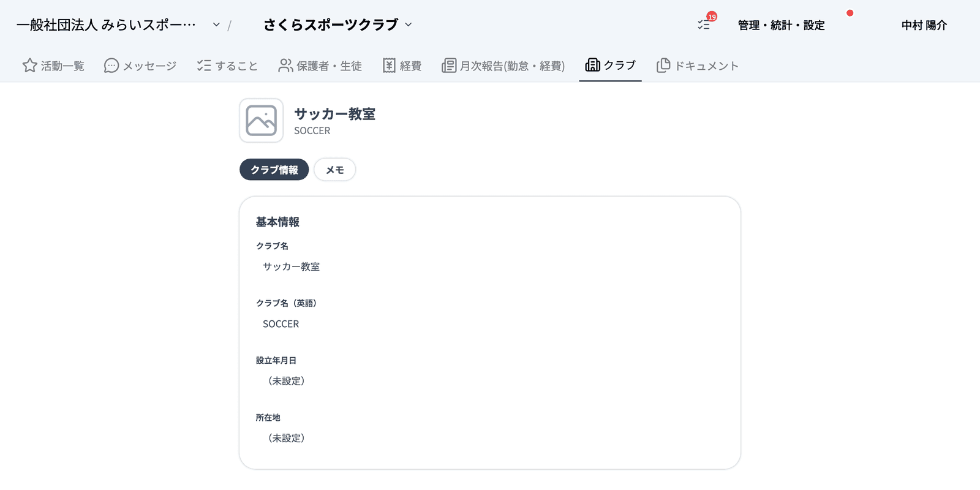
Task: Click the copy icon for ドキュメント
Action: coord(663,66)
